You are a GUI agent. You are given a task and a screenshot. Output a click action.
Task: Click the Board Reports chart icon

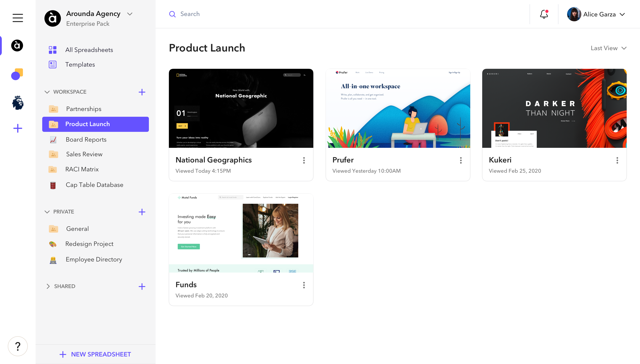click(53, 140)
